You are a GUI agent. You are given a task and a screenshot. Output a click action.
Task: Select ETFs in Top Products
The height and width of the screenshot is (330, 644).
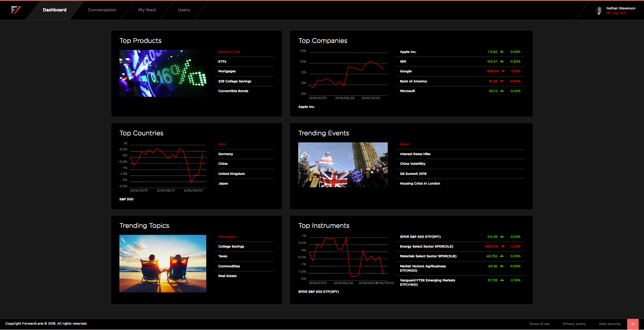[244, 62]
